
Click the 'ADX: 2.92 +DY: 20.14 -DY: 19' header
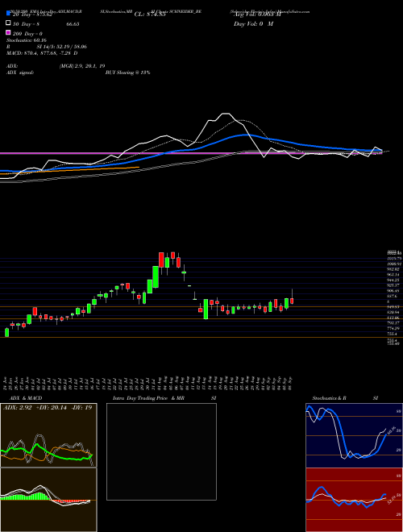pyautogui.click(x=48, y=408)
